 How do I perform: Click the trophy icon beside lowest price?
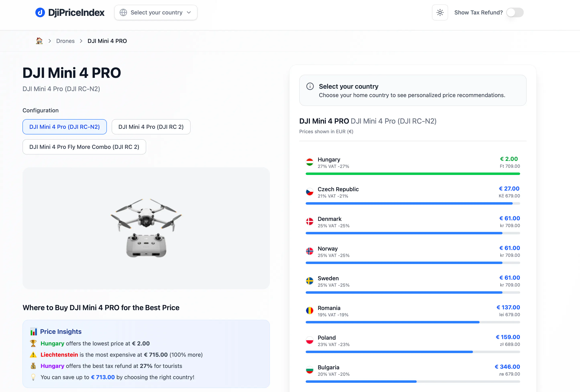[x=33, y=343]
